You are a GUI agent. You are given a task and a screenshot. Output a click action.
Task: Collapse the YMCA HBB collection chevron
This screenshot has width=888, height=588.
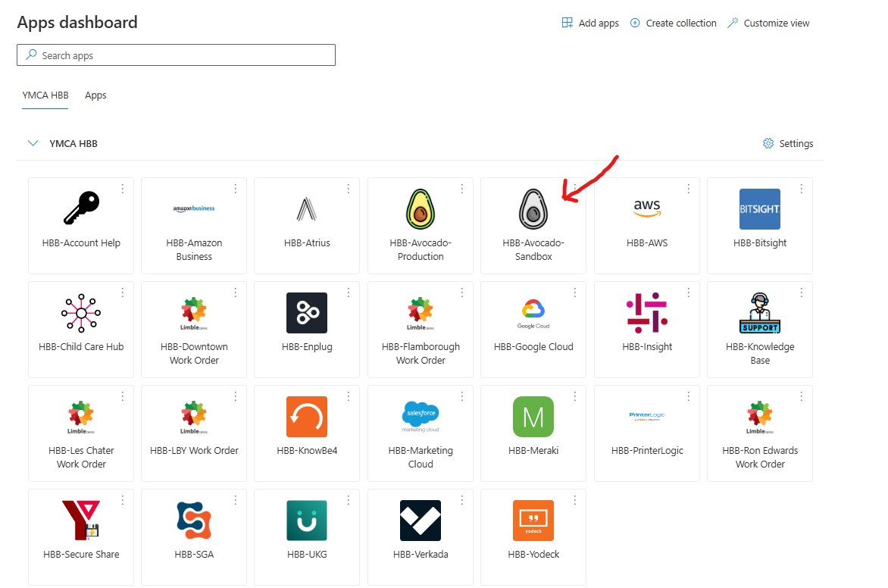[33, 143]
